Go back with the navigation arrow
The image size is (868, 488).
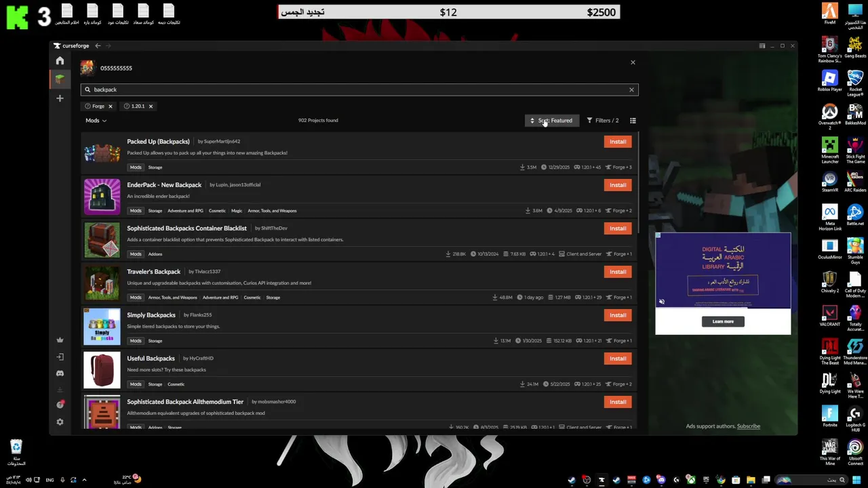pos(98,45)
